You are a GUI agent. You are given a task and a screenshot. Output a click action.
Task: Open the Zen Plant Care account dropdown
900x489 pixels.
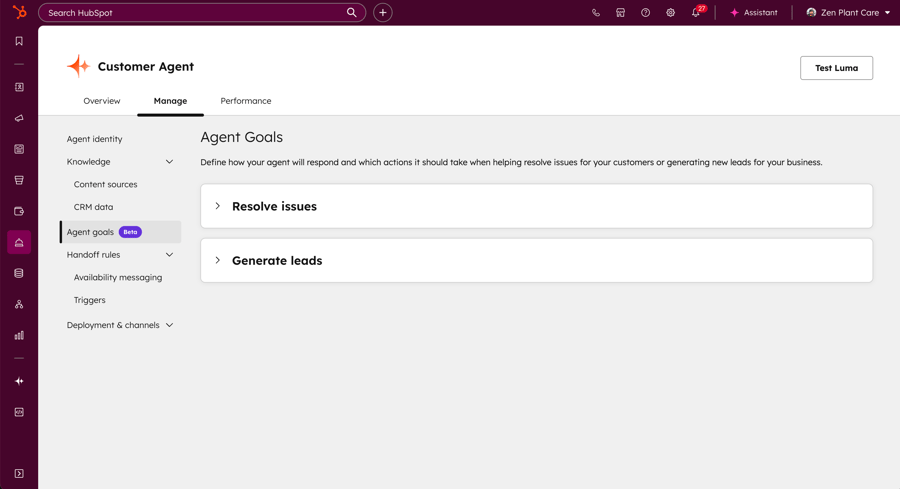[x=848, y=13]
